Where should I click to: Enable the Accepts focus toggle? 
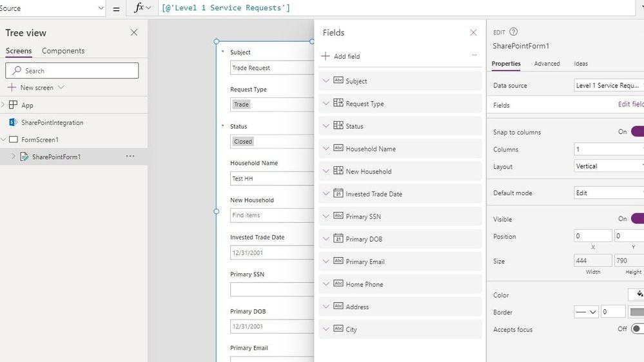point(637,329)
